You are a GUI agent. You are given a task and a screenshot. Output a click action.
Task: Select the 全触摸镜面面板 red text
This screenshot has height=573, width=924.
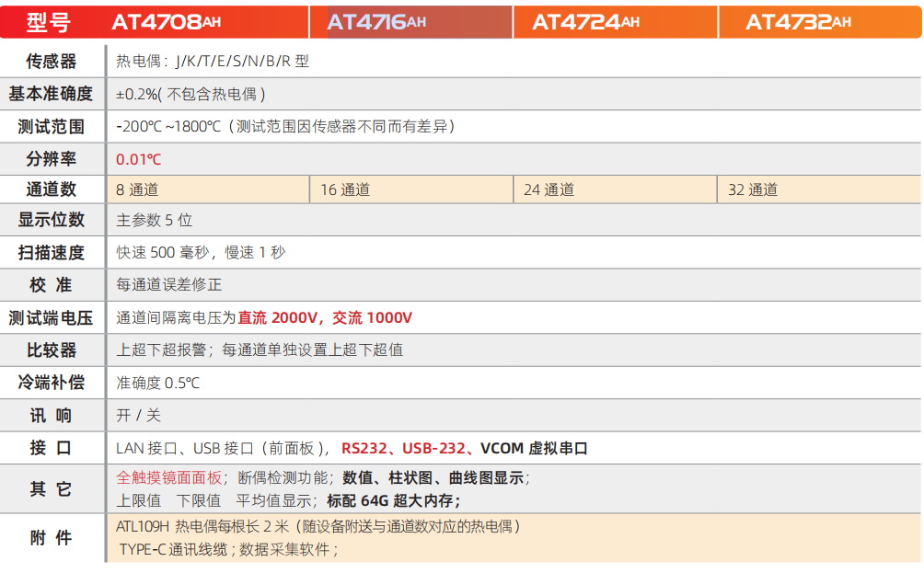click(169, 478)
